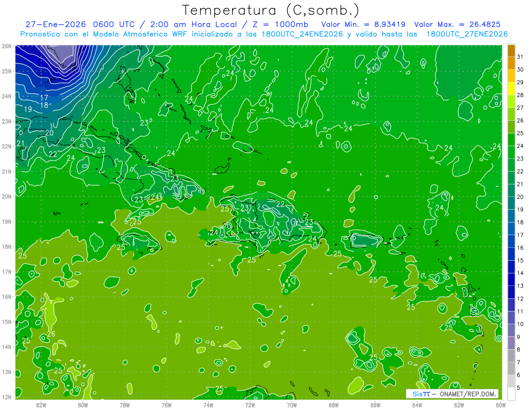532x411 pixels.
Task: Click the color bar label "31"
Action: click(x=520, y=57)
